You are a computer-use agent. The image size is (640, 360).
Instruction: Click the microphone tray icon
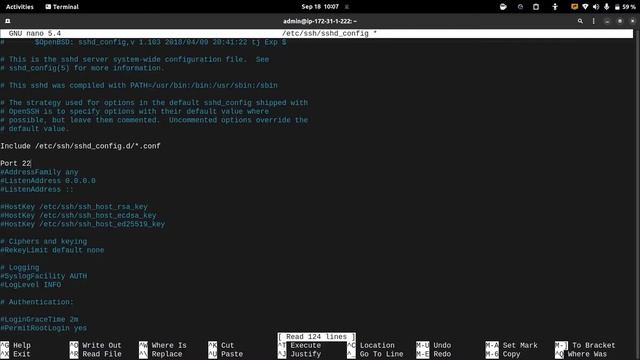coord(607,7)
